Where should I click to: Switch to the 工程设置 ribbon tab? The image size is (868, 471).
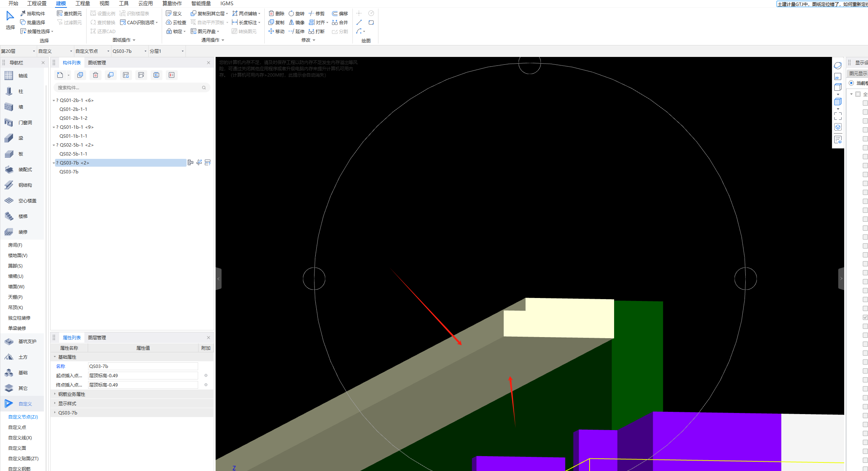(x=37, y=3)
